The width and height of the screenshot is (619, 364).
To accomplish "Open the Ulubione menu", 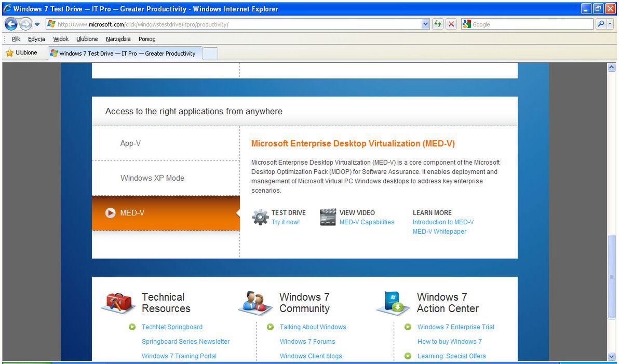I will pyautogui.click(x=87, y=39).
